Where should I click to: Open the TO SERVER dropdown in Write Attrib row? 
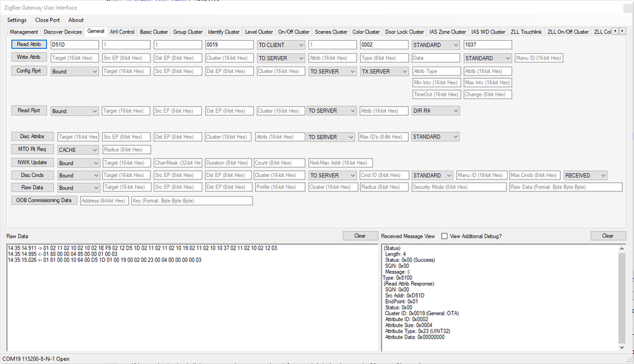[x=281, y=58]
